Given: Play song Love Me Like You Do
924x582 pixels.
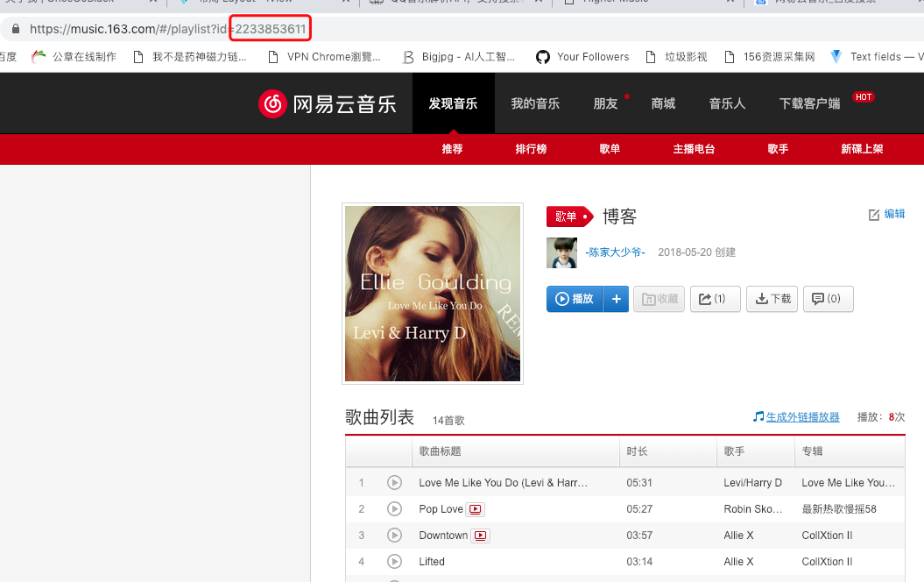Looking at the screenshot, I should 394,482.
